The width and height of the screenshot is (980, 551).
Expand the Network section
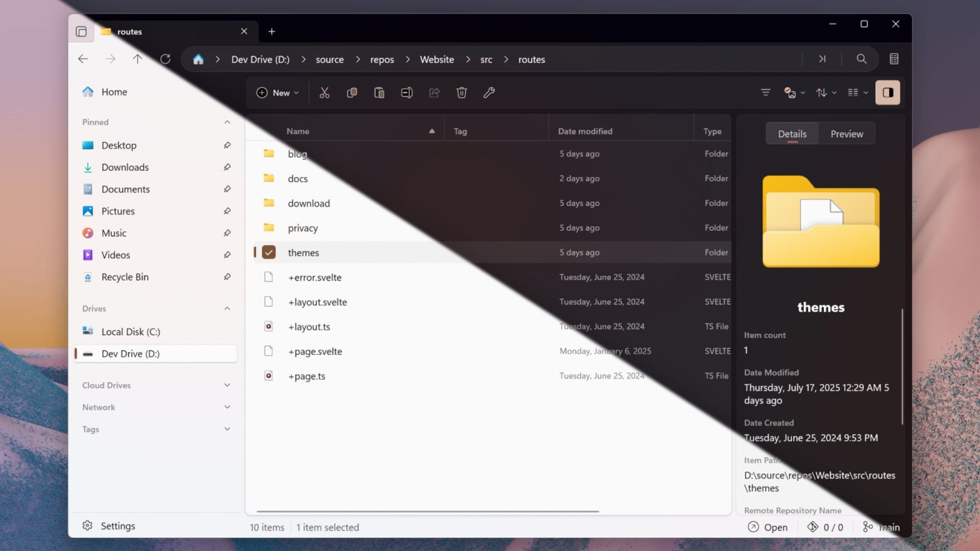pyautogui.click(x=227, y=407)
